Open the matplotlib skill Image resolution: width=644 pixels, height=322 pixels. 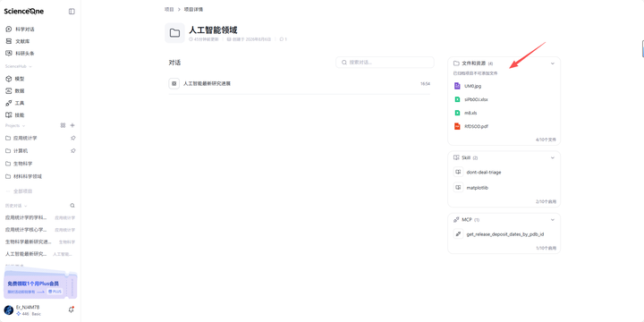[x=478, y=188]
